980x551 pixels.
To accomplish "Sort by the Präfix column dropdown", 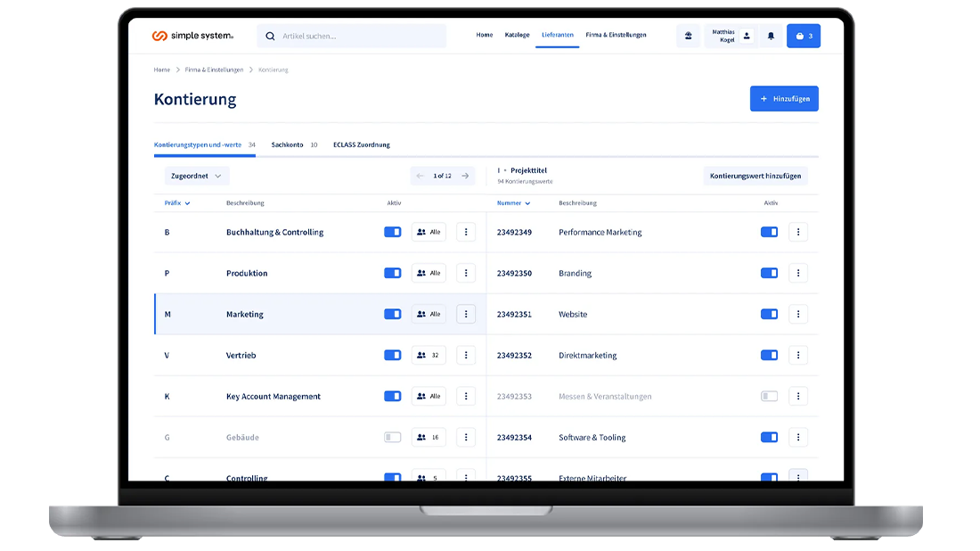I will point(178,202).
